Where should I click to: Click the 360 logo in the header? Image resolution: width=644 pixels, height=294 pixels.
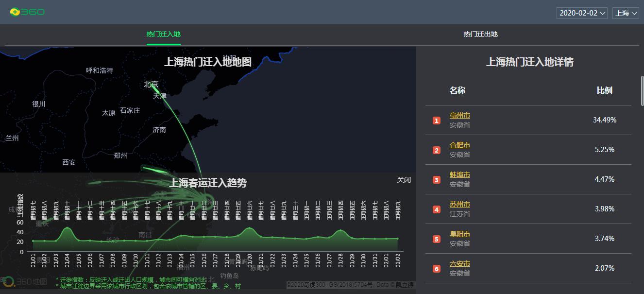point(27,12)
